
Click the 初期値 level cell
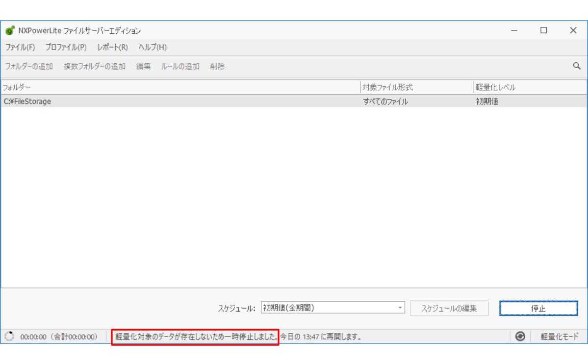(x=487, y=102)
